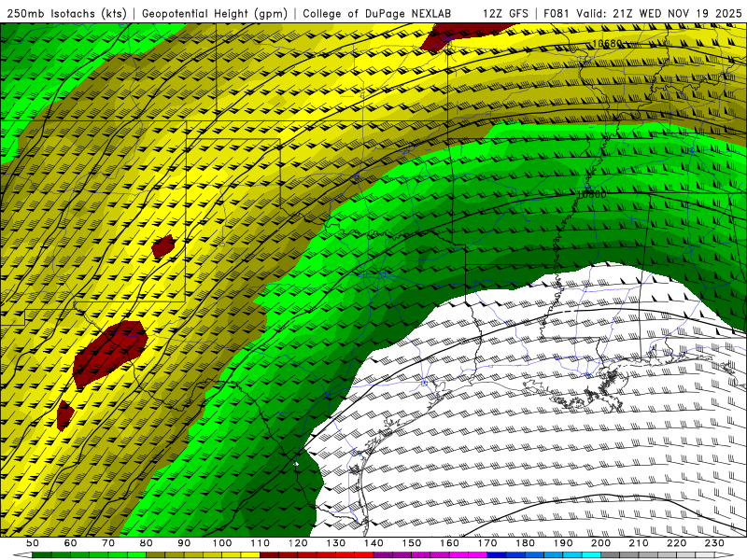The image size is (747, 560).
Task: Click the 80 value on color scale
Action: pyautogui.click(x=147, y=543)
